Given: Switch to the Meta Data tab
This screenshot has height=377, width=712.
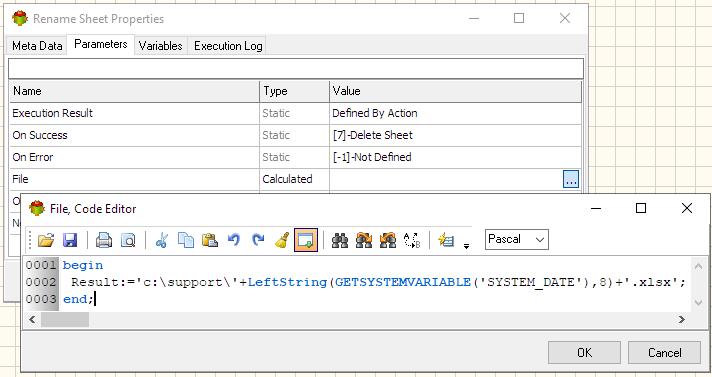Looking at the screenshot, I should (37, 46).
